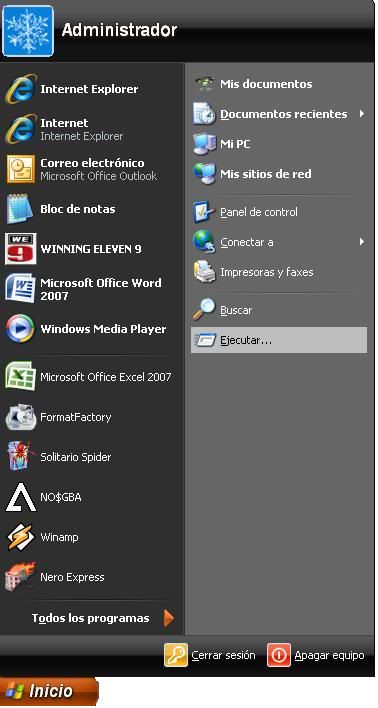Viewport: 378px width, 708px height.
Task: Click the Mis documentos folder icon
Action: pos(205,84)
